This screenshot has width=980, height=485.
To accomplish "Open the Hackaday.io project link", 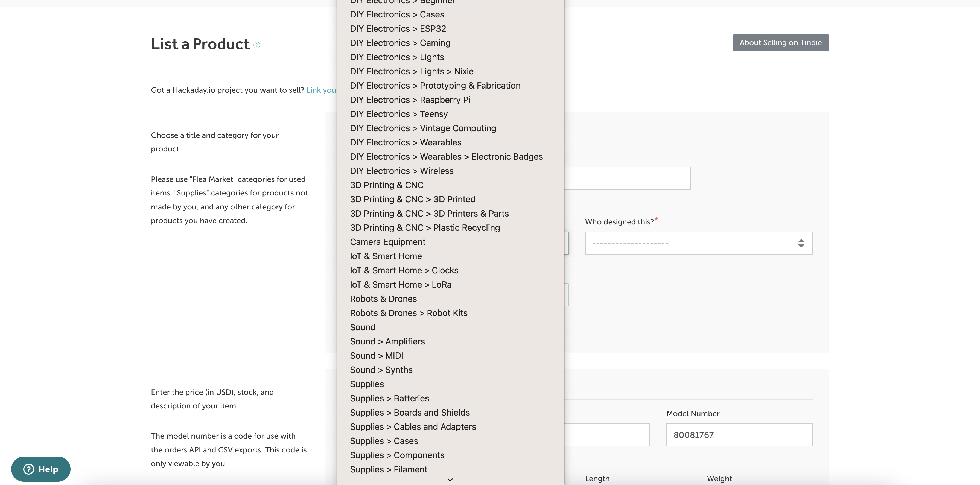I will [x=322, y=90].
